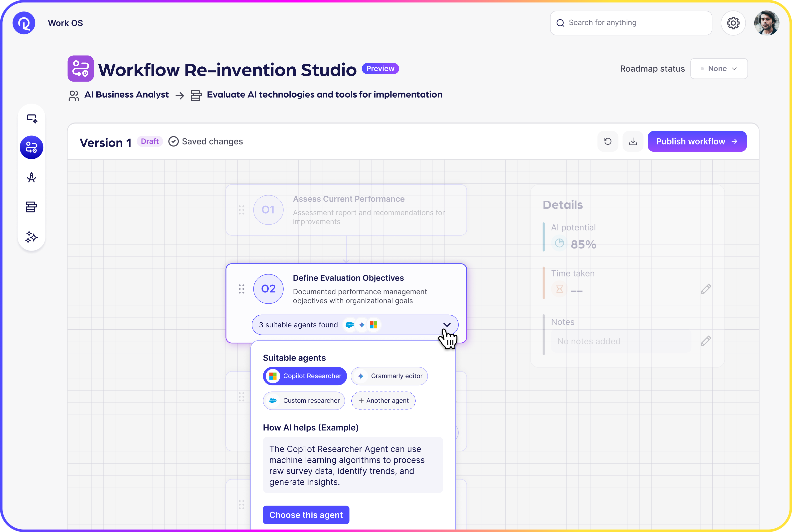
Task: Click the people icon beside AI Business Analyst
Action: click(74, 96)
